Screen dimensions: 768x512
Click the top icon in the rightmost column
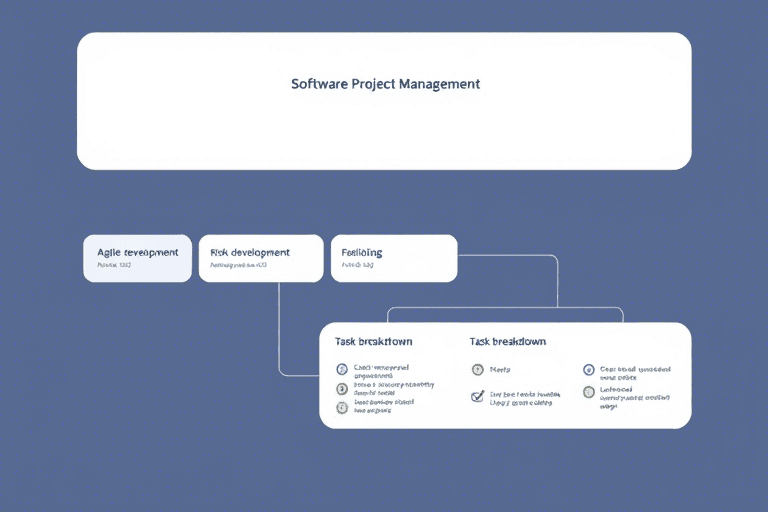[x=588, y=370]
